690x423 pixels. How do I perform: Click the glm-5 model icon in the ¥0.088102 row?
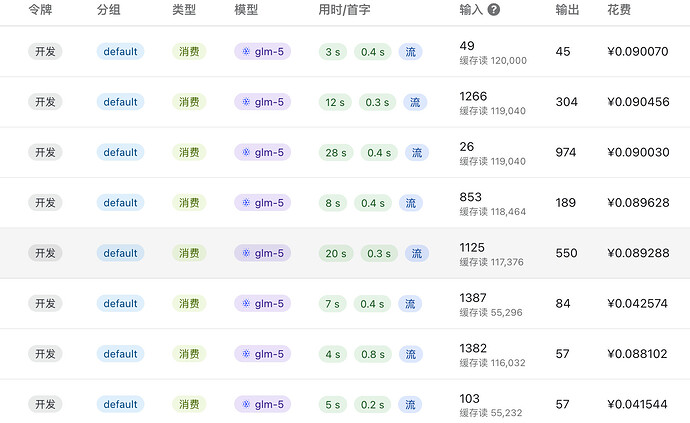pos(246,354)
